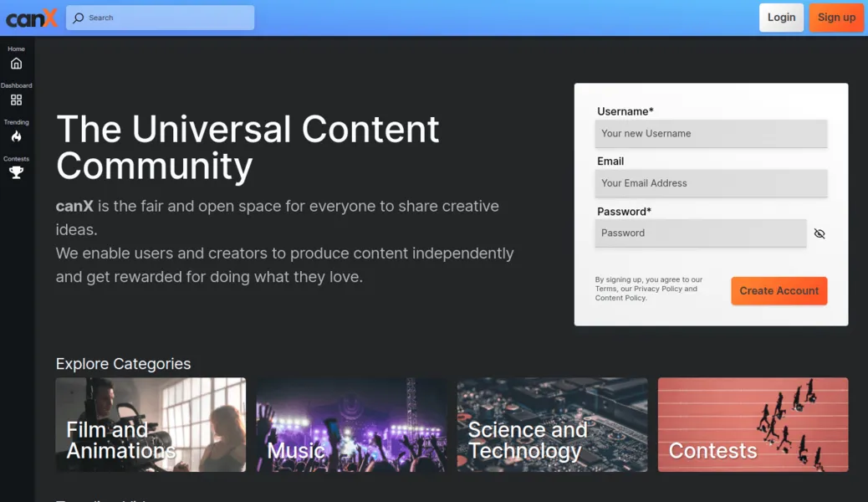
Task: Click the search magnifier icon
Action: coord(79,18)
